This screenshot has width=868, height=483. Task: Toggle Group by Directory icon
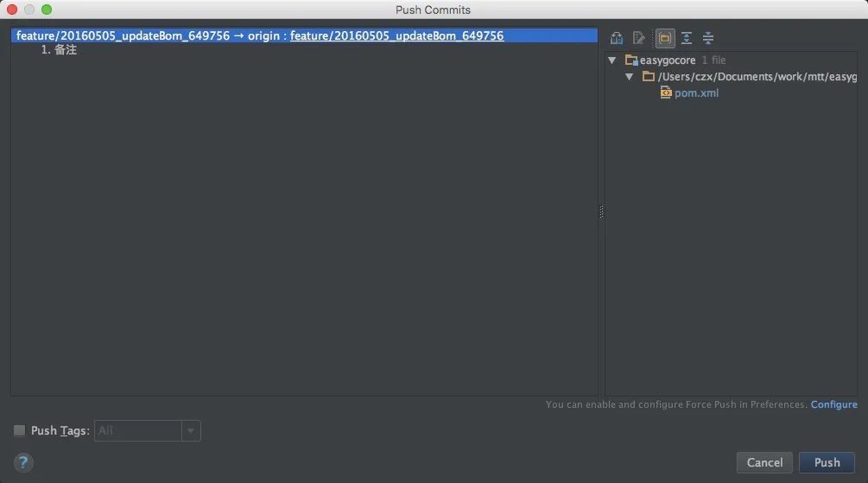tap(665, 38)
